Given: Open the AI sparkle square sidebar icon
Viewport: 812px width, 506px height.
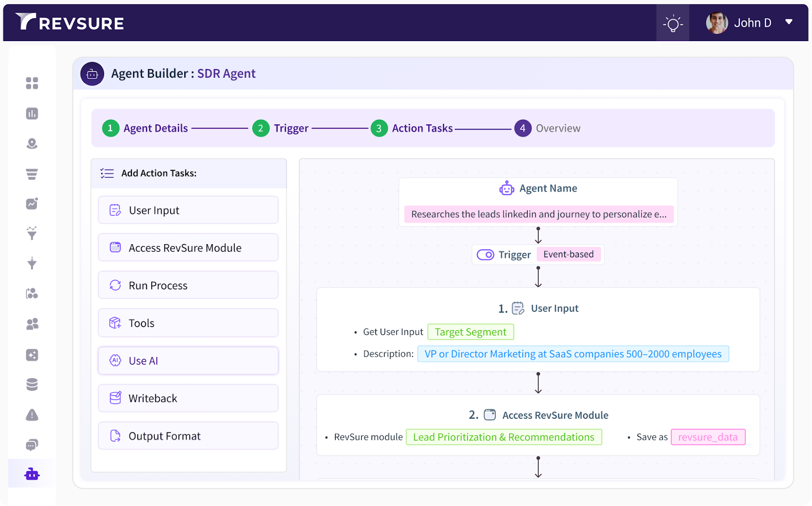Looking at the screenshot, I should (x=32, y=355).
